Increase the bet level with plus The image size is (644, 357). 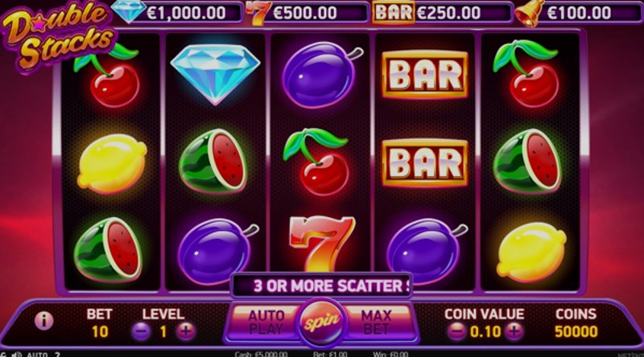[186, 330]
